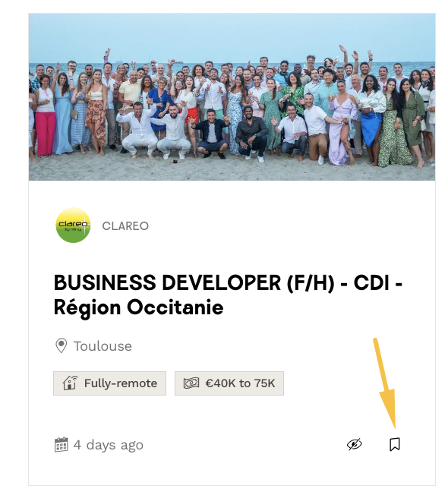
Task: Click the woman in the pink trousers
Action: (x=45, y=115)
